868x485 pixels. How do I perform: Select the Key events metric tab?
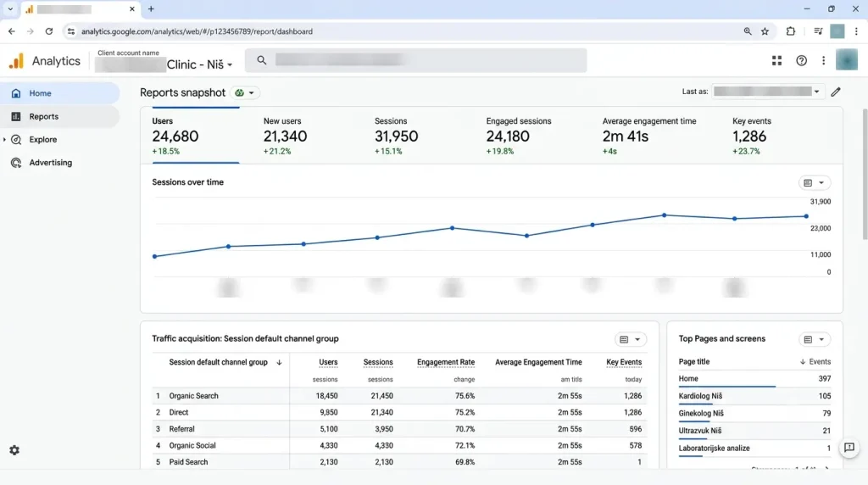[751, 136]
